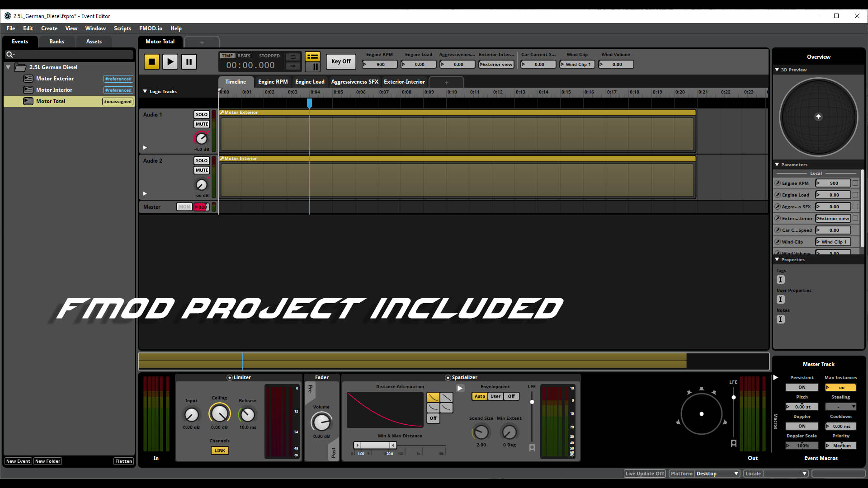Select the Motor Exterior event
The height and width of the screenshot is (488, 868).
click(55, 79)
